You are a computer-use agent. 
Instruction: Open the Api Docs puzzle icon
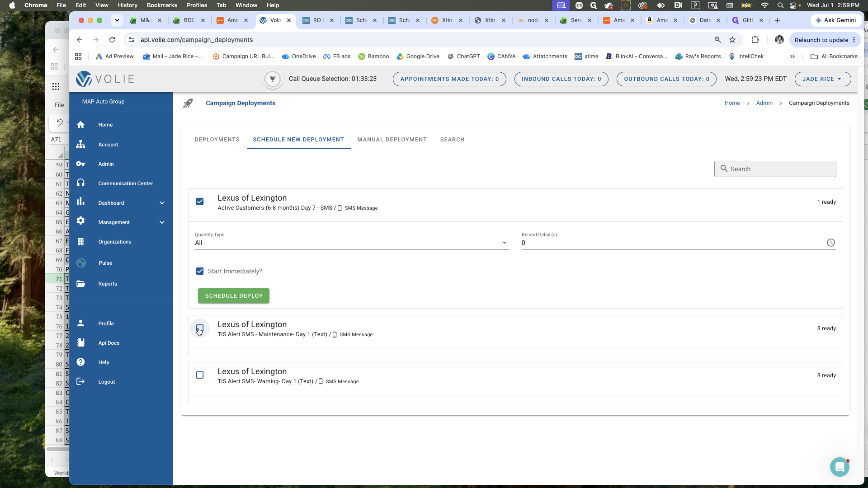[80, 343]
